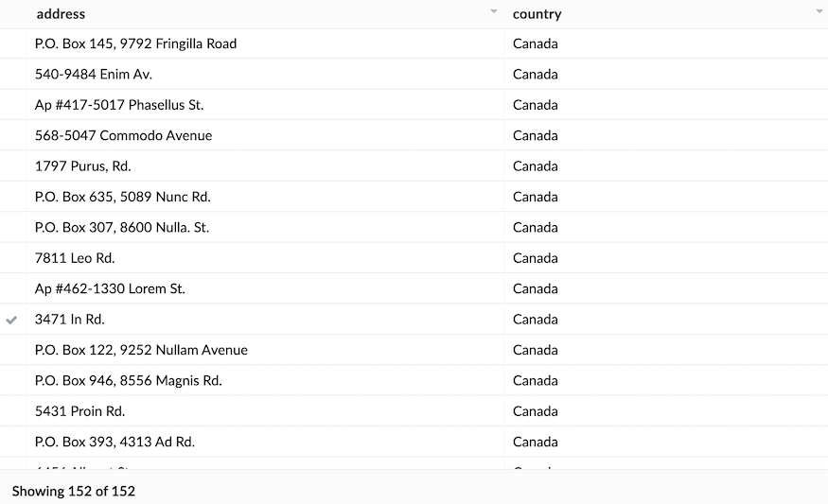Screen dimensions: 828x504
Task: Click the country column header label
Action: (x=537, y=14)
